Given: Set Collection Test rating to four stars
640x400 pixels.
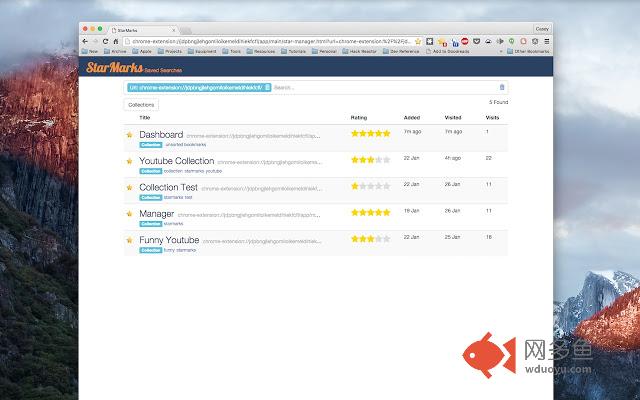Looking at the screenshot, I should point(378,186).
